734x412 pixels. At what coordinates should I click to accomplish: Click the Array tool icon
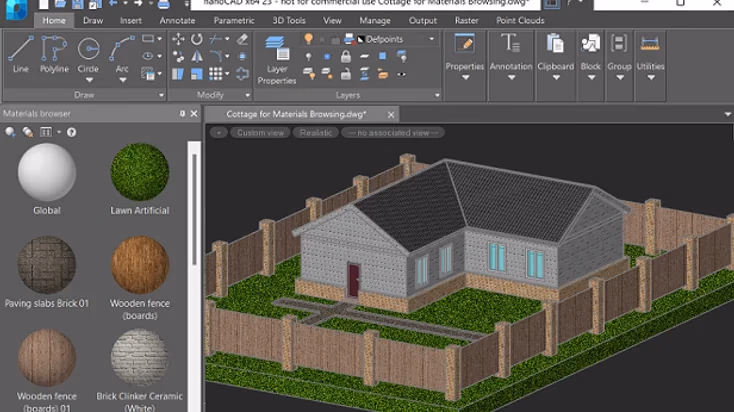pos(215,74)
